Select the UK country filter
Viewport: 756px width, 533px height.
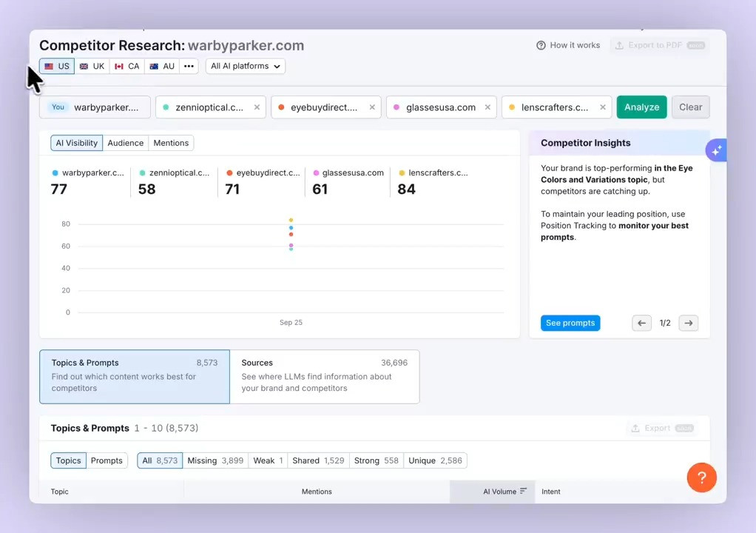click(92, 66)
